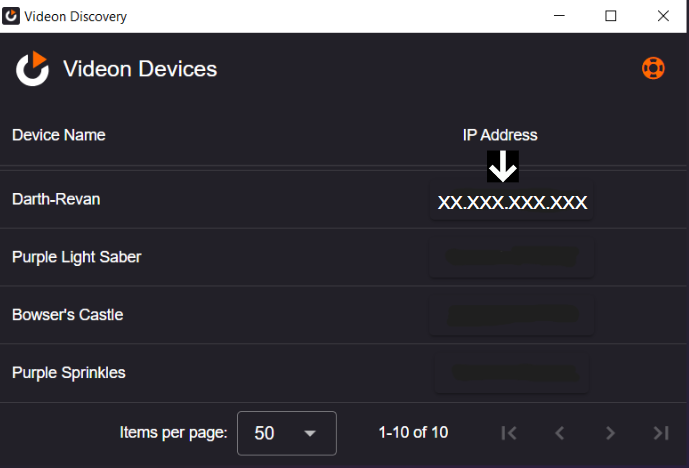Go to the next page of devices

pos(610,433)
